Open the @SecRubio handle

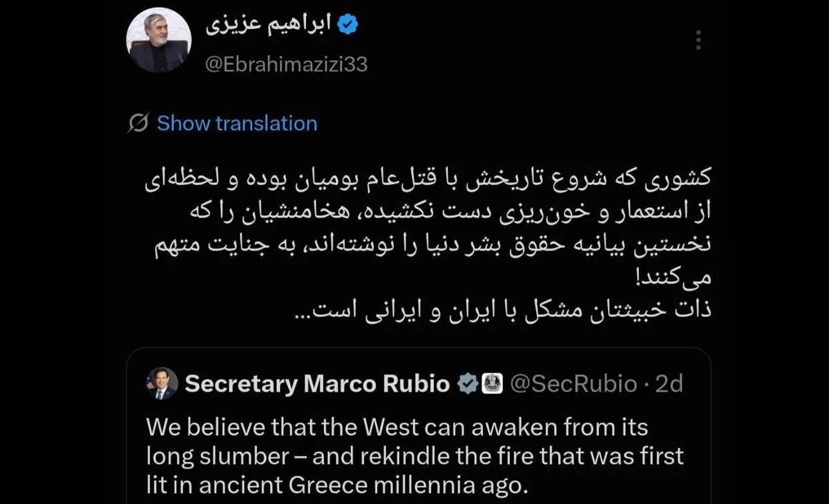pos(573,384)
